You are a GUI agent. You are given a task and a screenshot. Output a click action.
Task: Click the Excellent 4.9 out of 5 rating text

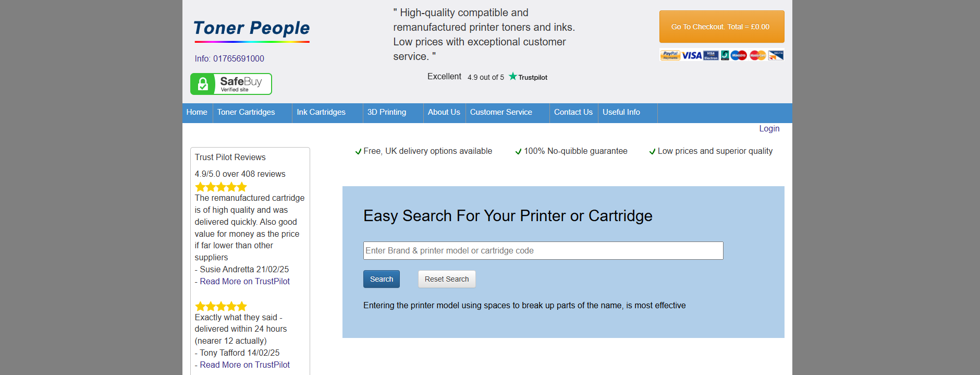point(465,77)
